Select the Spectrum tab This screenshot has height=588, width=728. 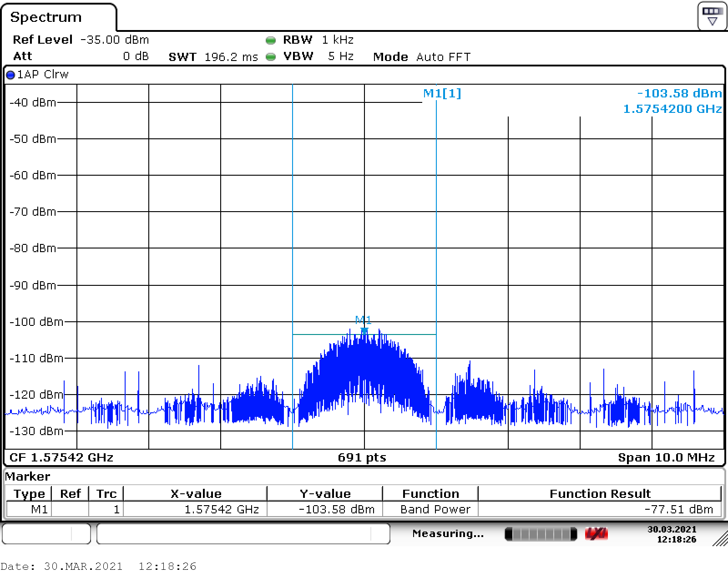46,17
